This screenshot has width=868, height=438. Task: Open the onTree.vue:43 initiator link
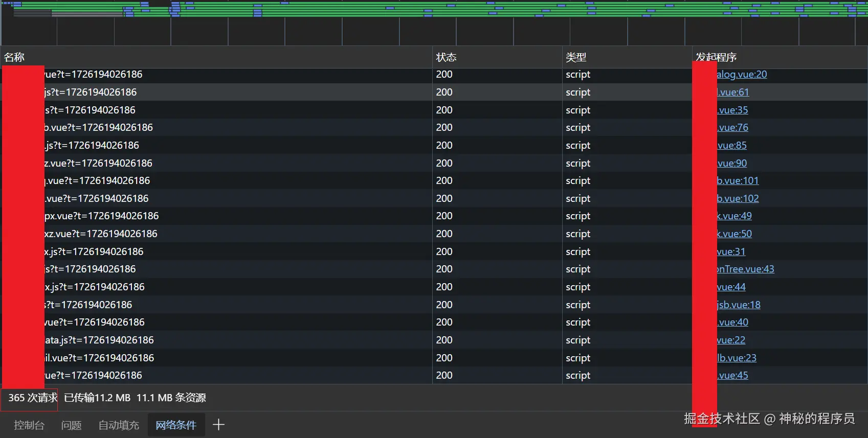click(746, 269)
